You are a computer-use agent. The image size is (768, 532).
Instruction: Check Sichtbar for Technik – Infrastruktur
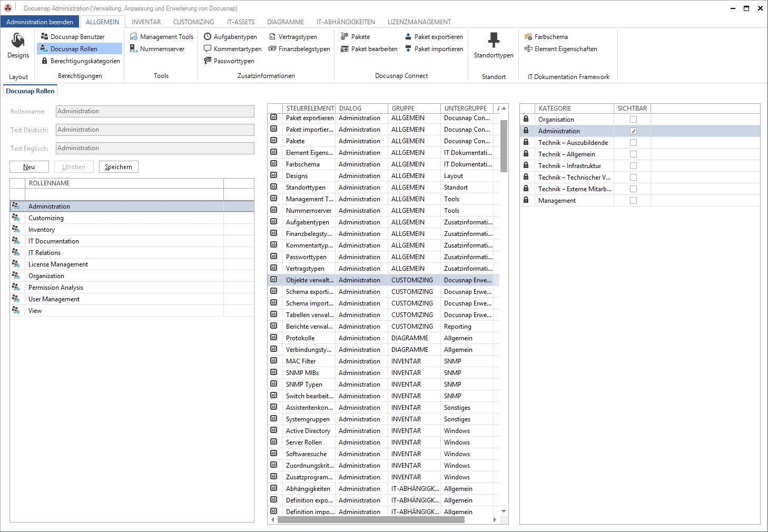tap(633, 166)
